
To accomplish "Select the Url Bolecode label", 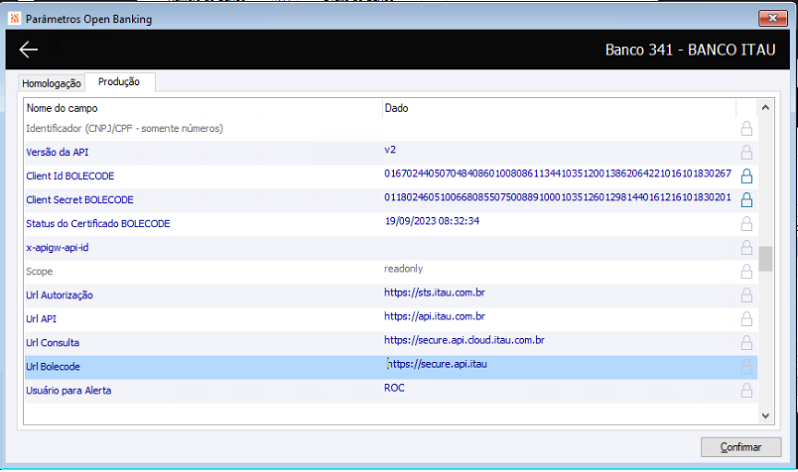I will click(53, 367).
